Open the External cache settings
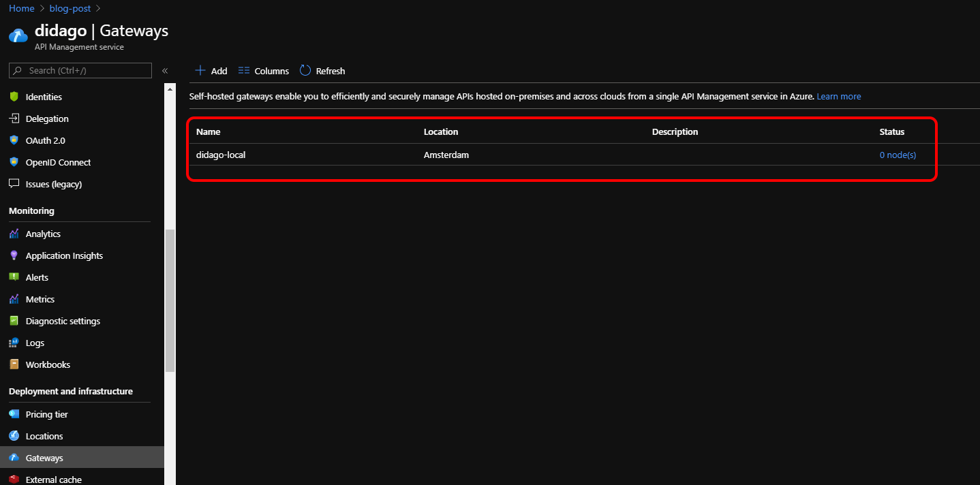The height and width of the screenshot is (485, 980). 55,479
